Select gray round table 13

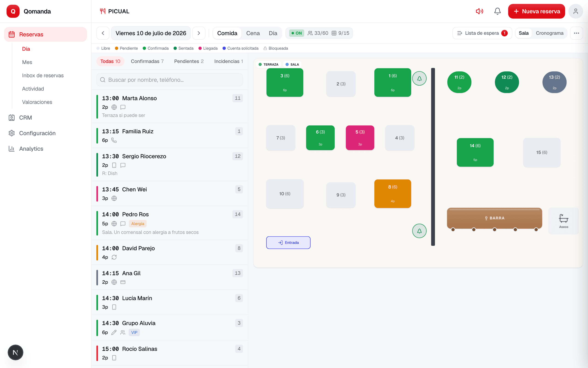click(554, 82)
